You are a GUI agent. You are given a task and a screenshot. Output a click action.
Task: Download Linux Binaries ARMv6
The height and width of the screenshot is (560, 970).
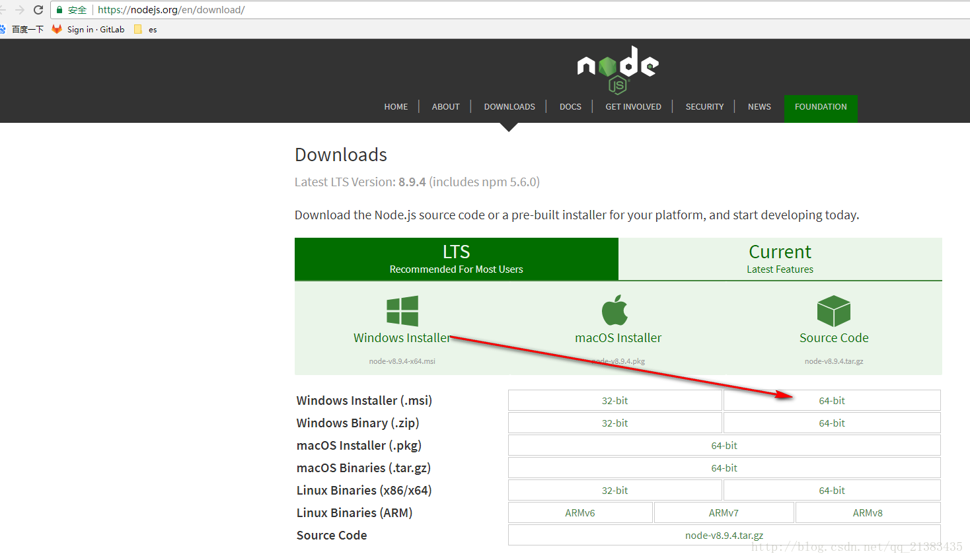tap(580, 513)
